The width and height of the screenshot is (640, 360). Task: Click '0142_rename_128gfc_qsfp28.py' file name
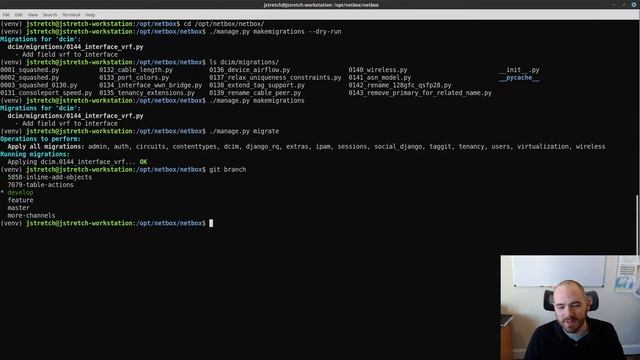[x=400, y=85]
